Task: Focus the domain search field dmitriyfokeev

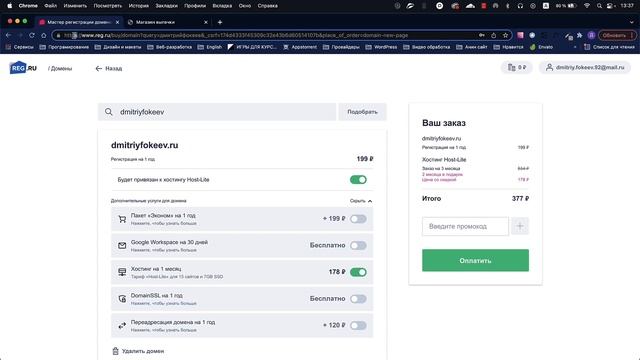Action: [x=217, y=112]
